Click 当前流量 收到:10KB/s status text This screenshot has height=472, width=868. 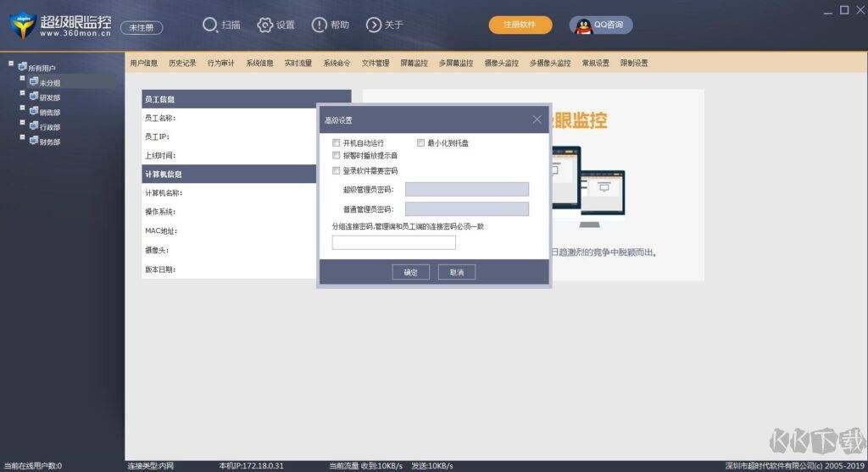coord(366,466)
